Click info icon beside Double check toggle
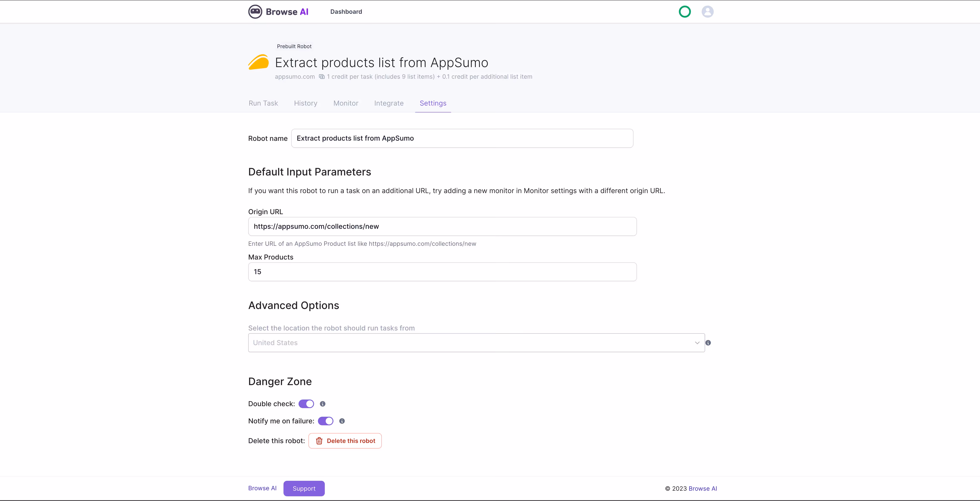 323,404
